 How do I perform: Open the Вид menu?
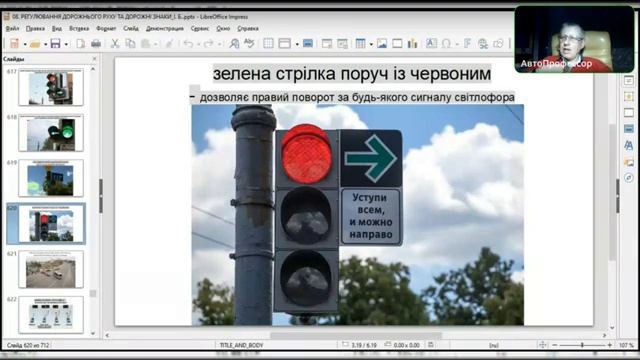click(57, 29)
